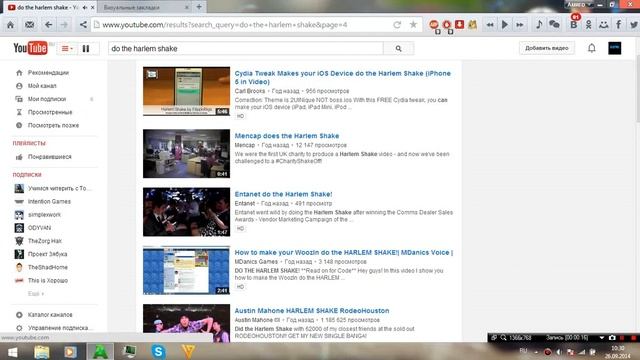Open the music note icon in toolbar
The image size is (640, 360).
tap(539, 24)
